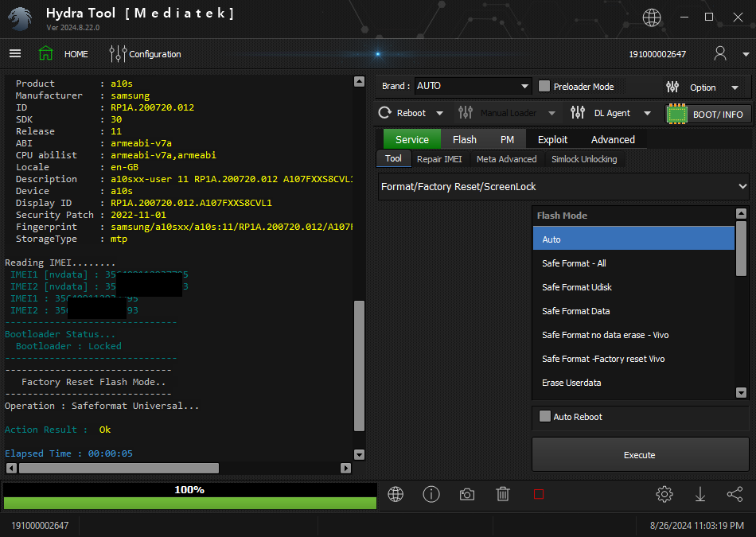The width and height of the screenshot is (756, 537).
Task: Click the Option sliders icon
Action: tap(672, 87)
